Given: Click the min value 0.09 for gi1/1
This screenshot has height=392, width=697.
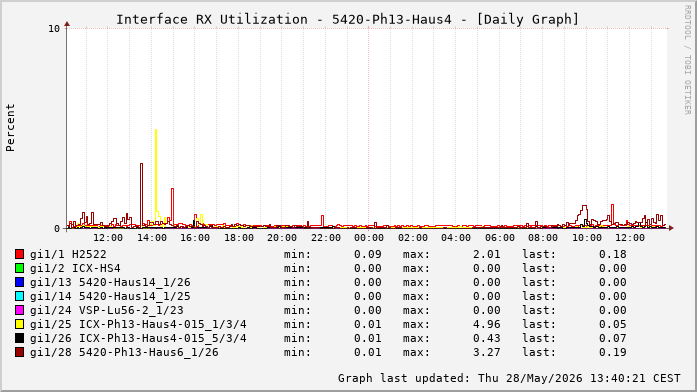Looking at the screenshot, I should click(368, 254).
